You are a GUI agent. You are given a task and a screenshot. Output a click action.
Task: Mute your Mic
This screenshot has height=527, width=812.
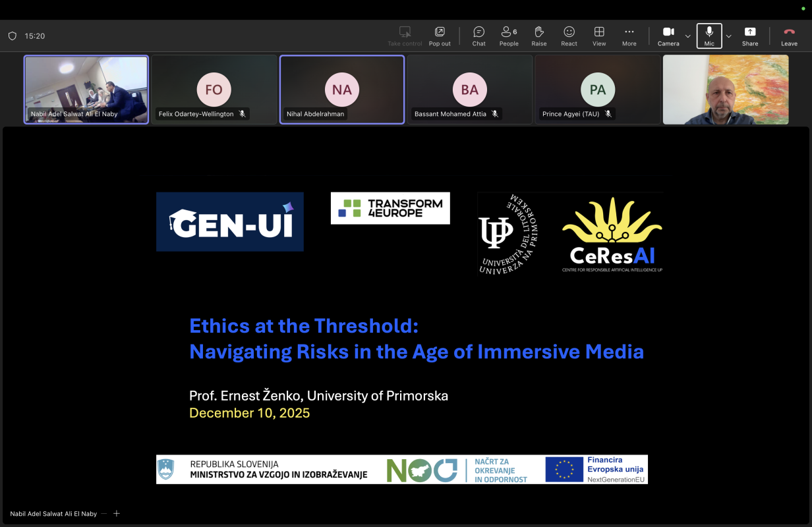coord(709,36)
